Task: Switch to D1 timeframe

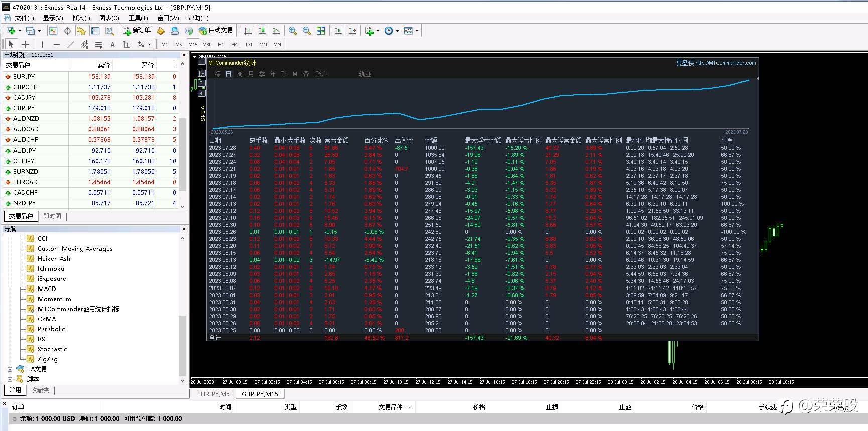Action: point(249,44)
